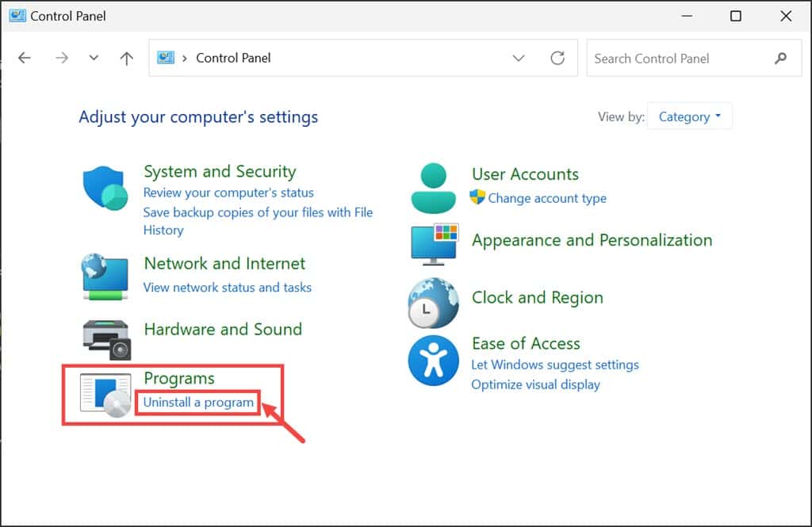Image resolution: width=812 pixels, height=527 pixels.
Task: Click the System and Security shield icon
Action: point(105,188)
